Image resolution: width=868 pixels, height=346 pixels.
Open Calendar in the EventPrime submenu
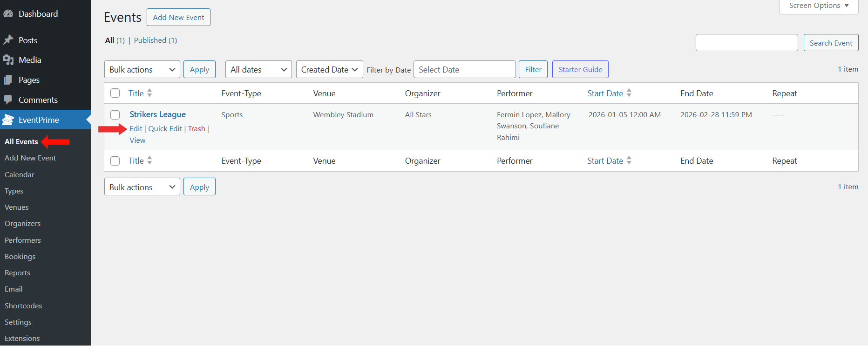20,175
